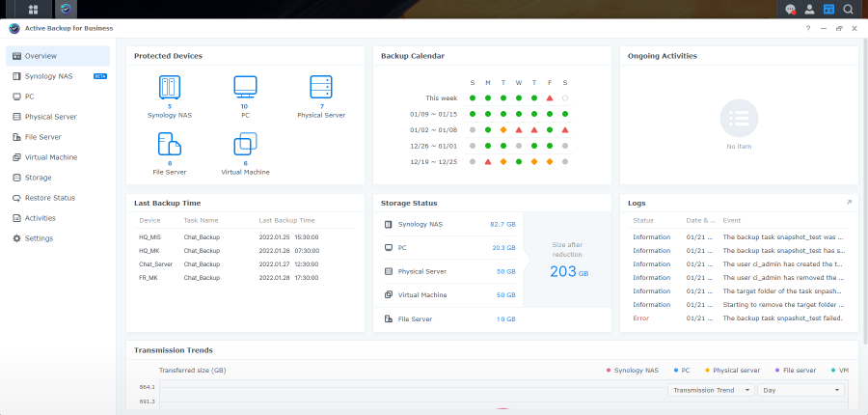Select the FR_MK backup row

[245, 278]
